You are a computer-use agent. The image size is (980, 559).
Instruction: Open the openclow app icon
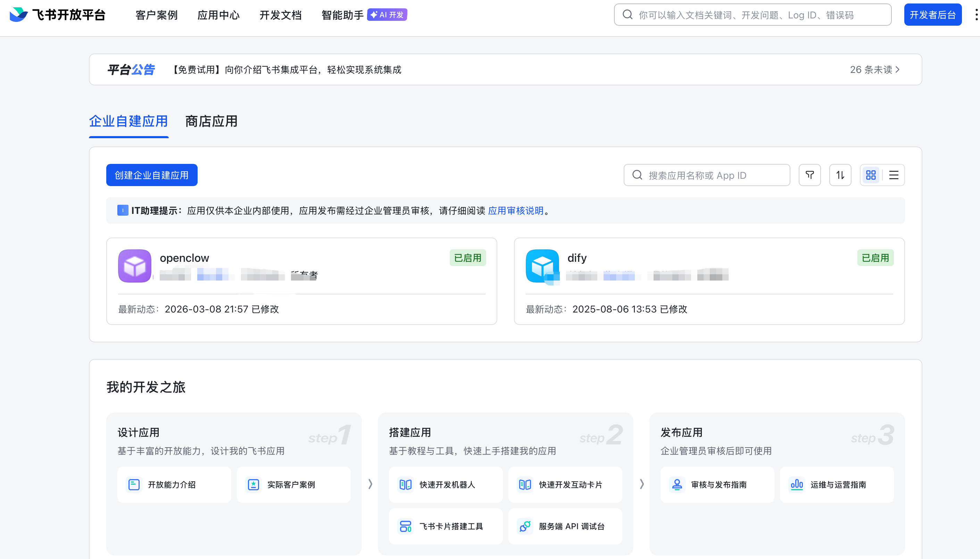[x=134, y=266]
